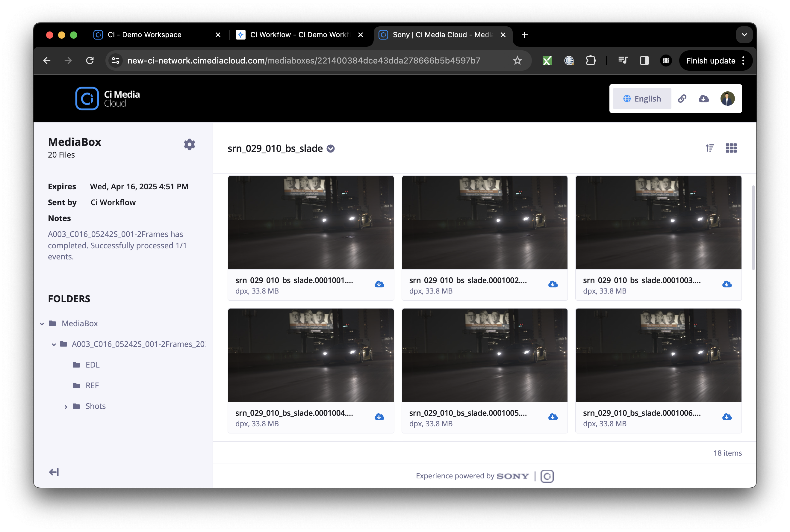Open language selector showing English
790x532 pixels.
point(642,98)
